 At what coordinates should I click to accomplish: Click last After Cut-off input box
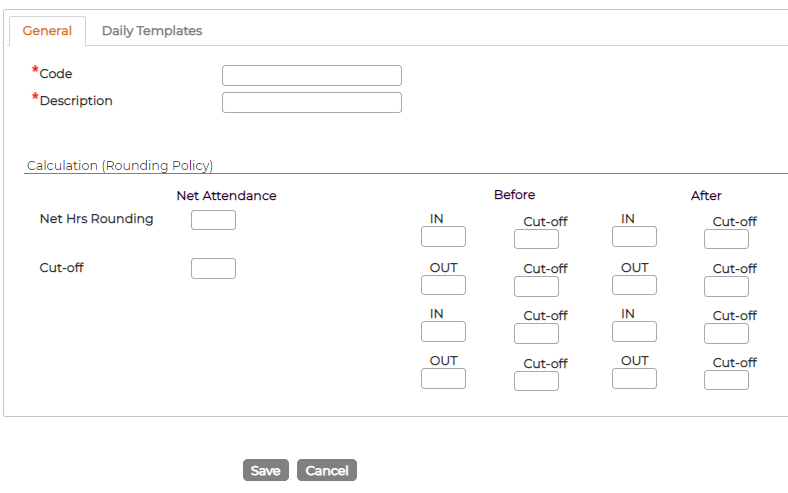[726, 380]
